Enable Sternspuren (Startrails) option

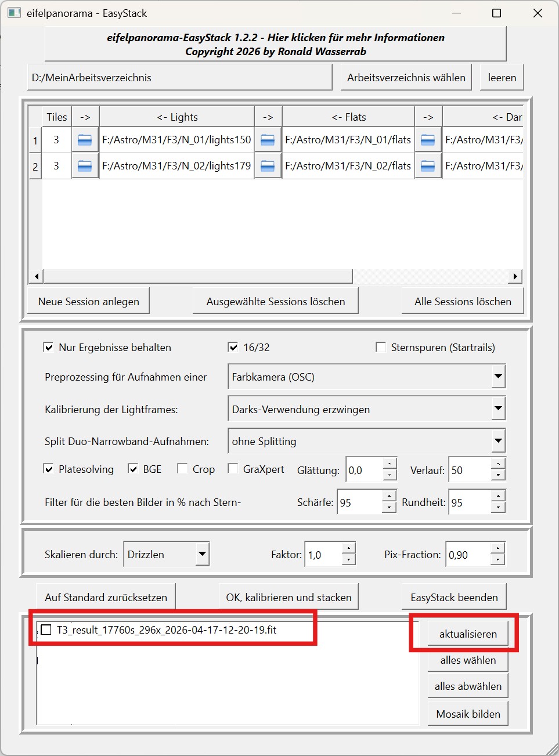pyautogui.click(x=381, y=348)
